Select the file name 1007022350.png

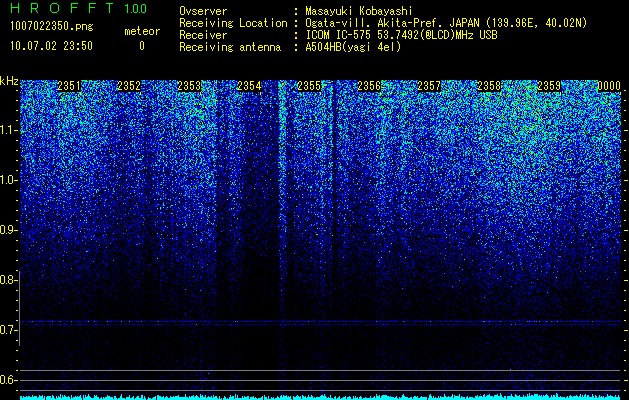52,26
